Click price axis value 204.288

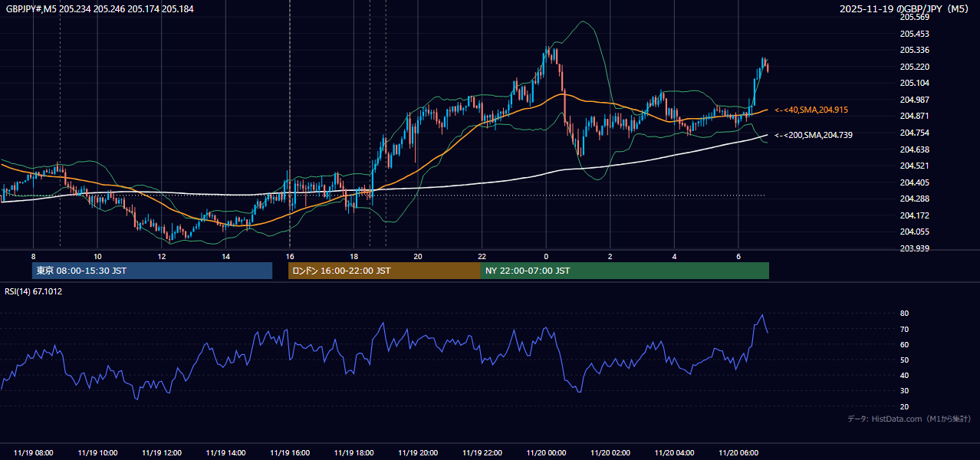click(x=913, y=199)
